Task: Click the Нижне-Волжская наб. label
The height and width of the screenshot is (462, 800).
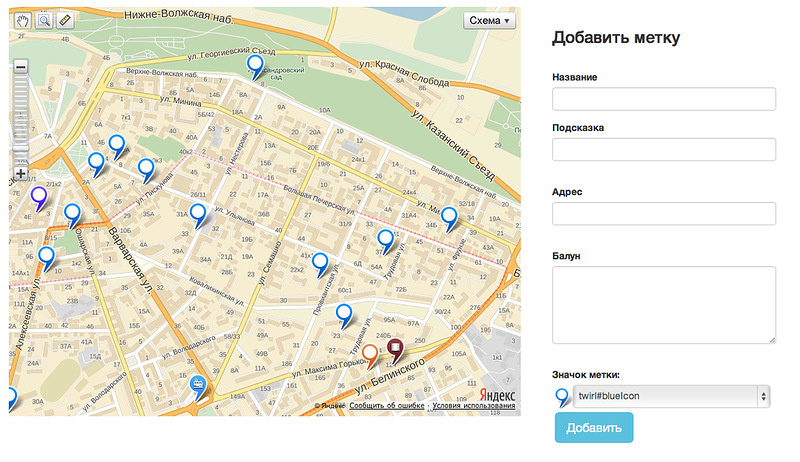Action: tap(178, 15)
